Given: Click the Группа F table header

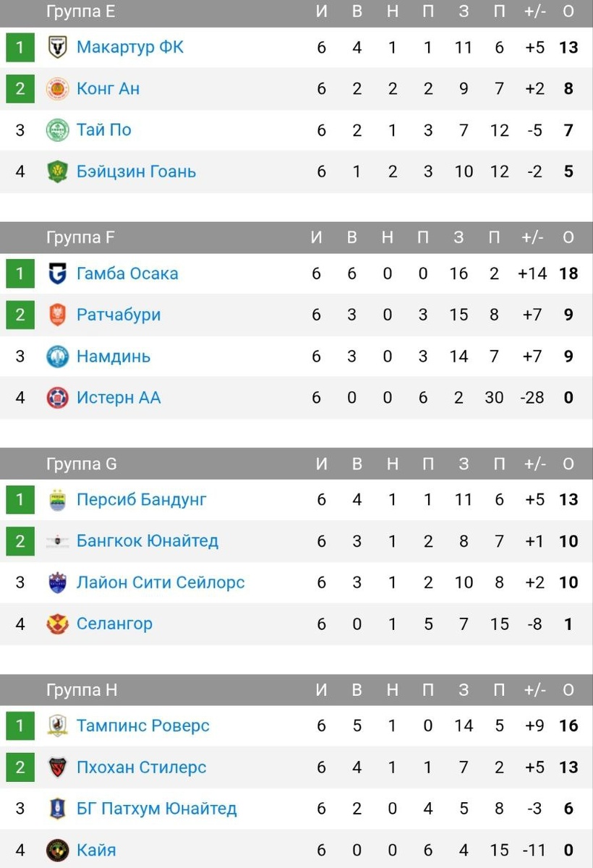Looking at the screenshot, I should coord(296,238).
